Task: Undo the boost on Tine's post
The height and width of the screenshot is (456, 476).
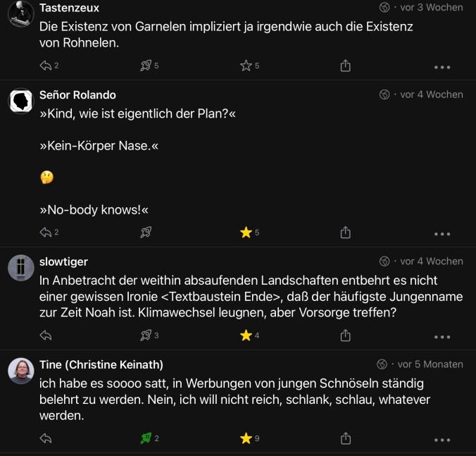Action: tap(146, 438)
